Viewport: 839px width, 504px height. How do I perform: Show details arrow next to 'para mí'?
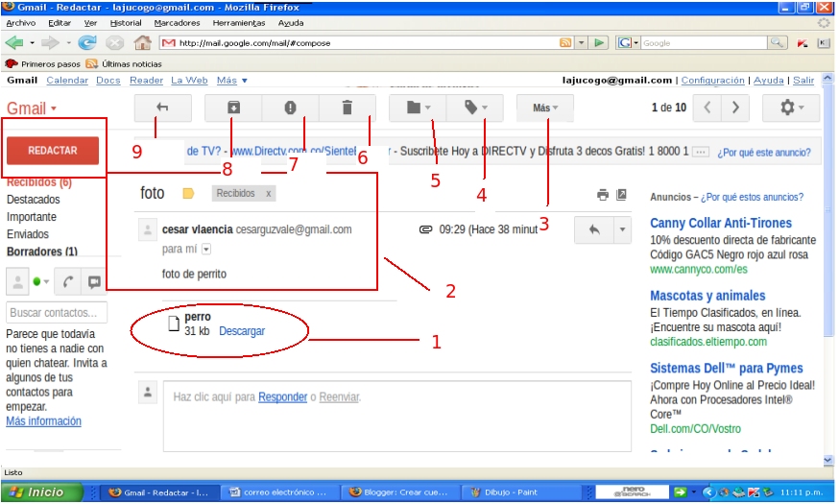pyautogui.click(x=205, y=250)
